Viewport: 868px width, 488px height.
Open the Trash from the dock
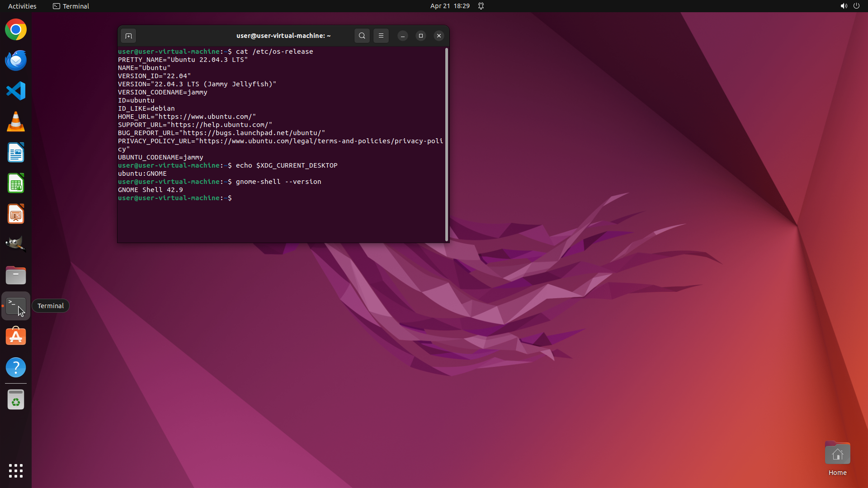click(x=16, y=400)
